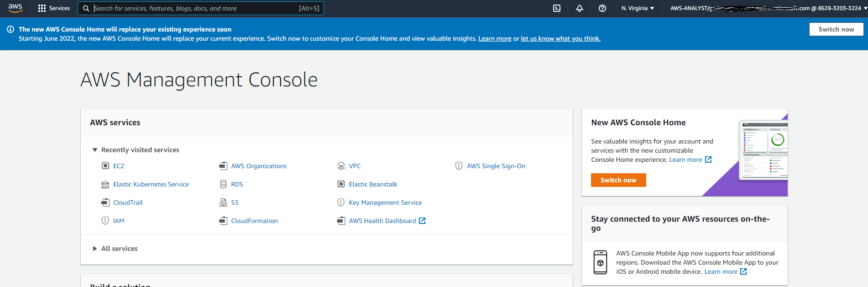
Task: Click the orange Switch now button
Action: (618, 180)
